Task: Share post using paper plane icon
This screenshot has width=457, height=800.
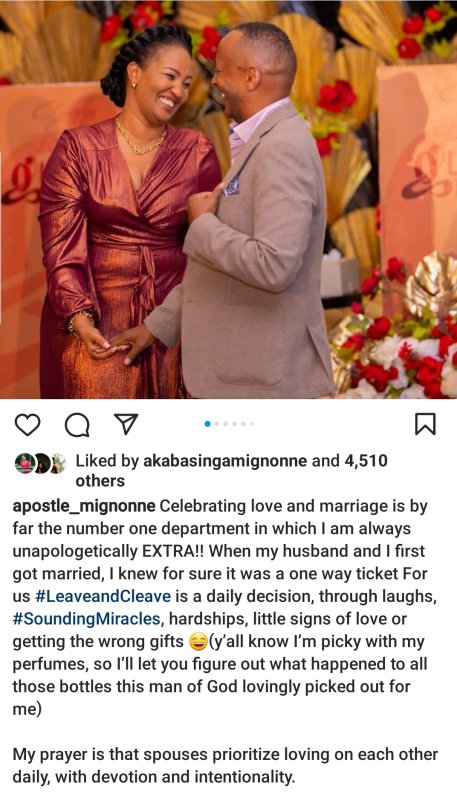Action: (125, 424)
